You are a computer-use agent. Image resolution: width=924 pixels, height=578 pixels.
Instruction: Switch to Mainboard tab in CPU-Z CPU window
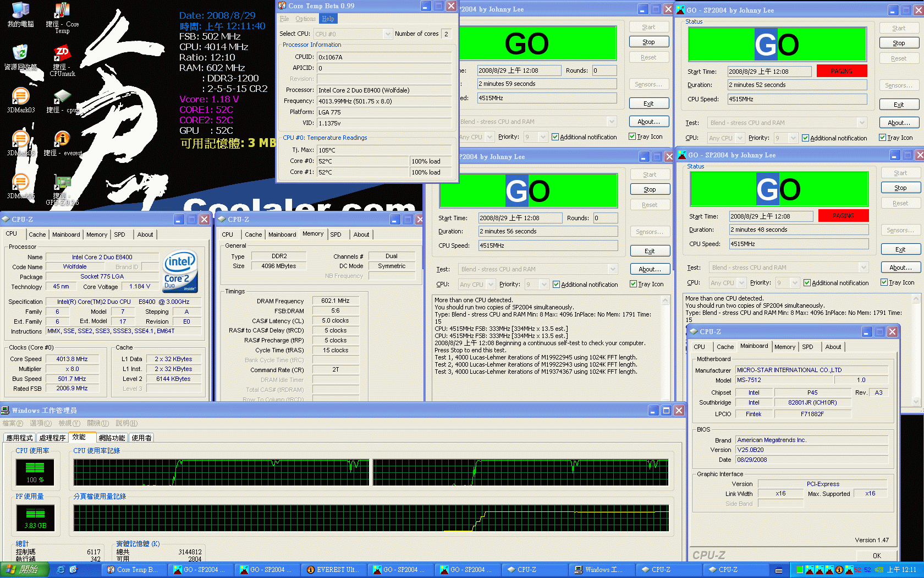coord(66,235)
